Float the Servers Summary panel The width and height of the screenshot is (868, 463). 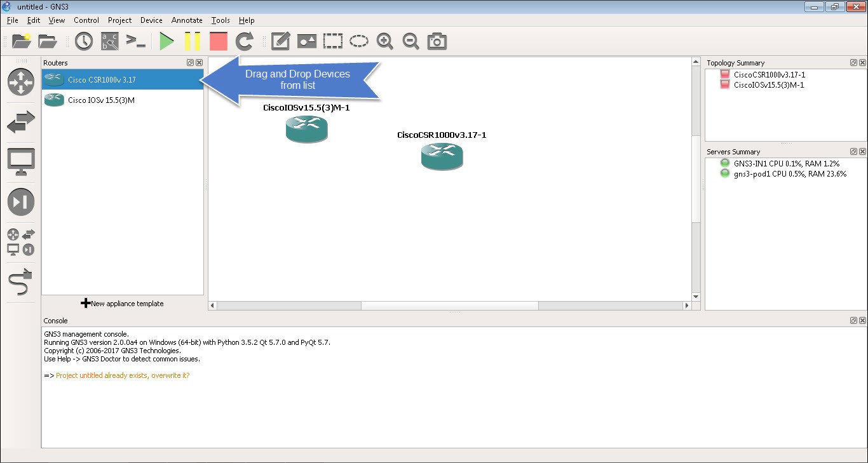[x=853, y=152]
